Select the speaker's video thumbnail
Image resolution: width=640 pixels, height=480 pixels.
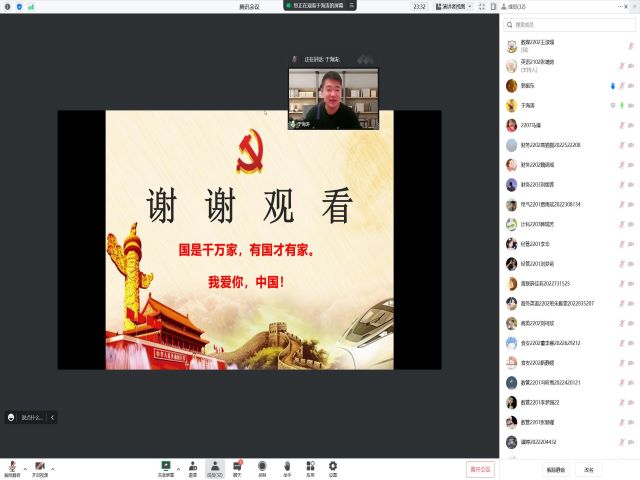click(x=333, y=99)
